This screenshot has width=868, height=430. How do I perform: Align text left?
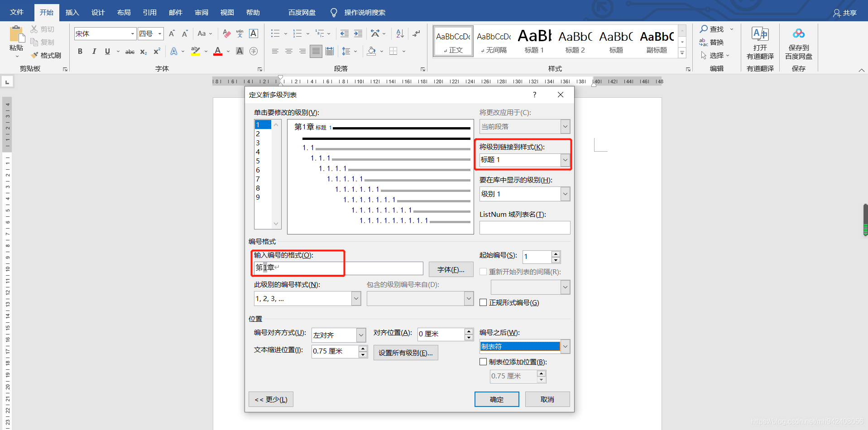(x=275, y=51)
